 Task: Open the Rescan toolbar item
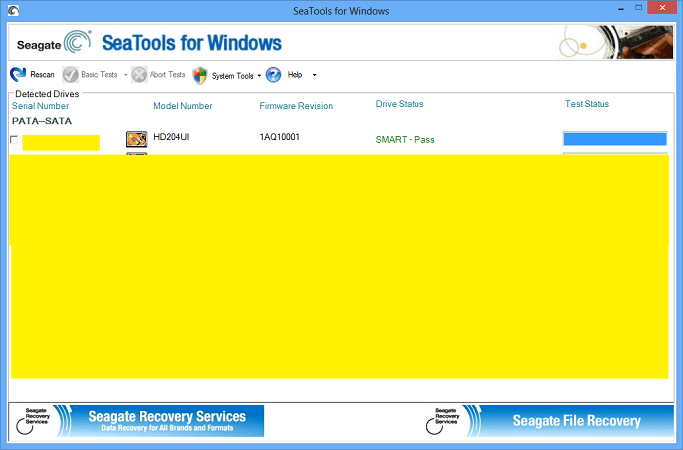42,74
